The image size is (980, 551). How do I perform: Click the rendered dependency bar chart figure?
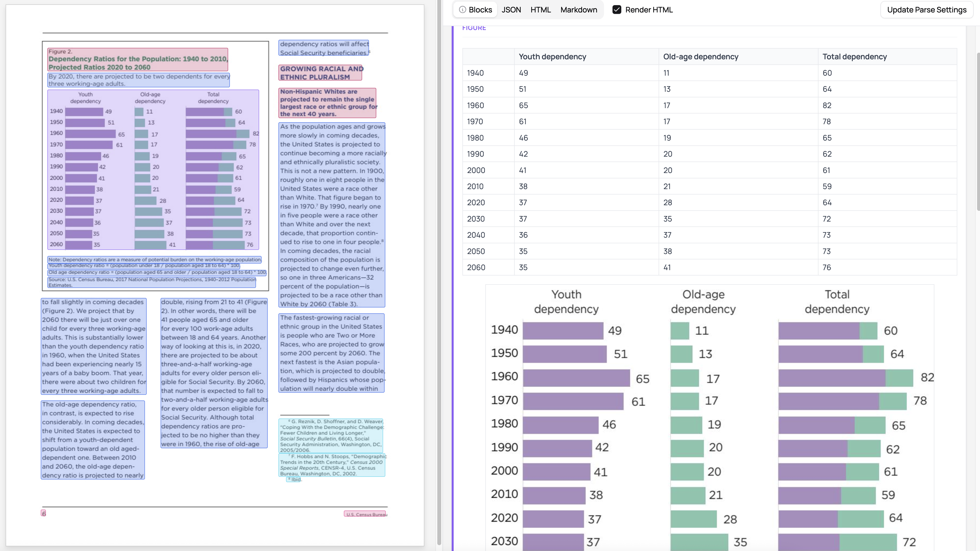(x=708, y=418)
